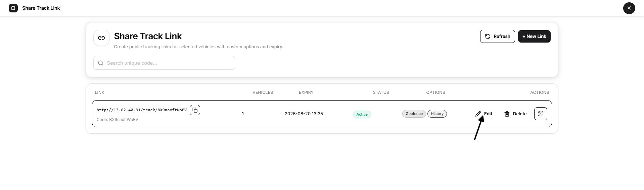Click the trash can icon beside Delete

[507, 114]
